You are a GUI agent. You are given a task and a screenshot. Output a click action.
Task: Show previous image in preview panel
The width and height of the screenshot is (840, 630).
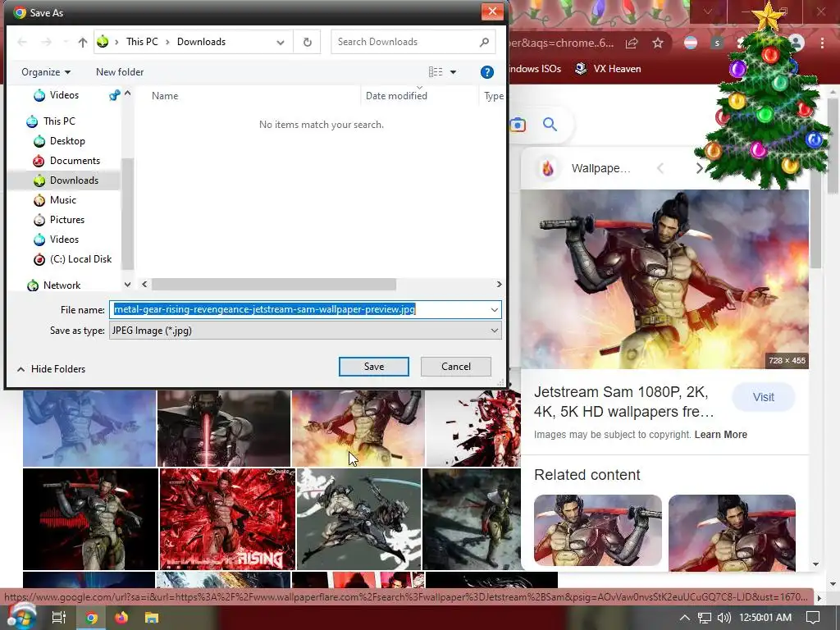[x=660, y=168]
